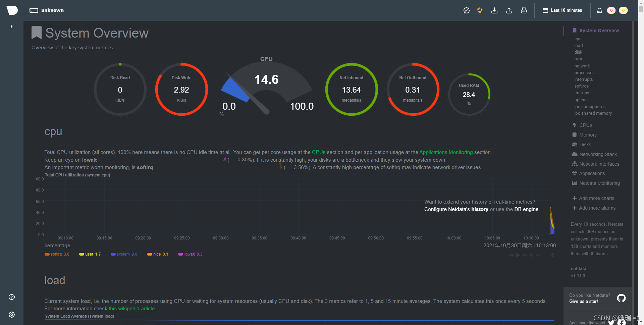Open the Memory menu section

pos(584,135)
